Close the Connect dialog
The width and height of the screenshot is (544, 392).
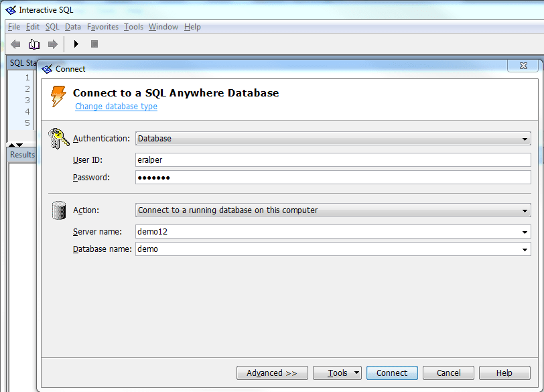(x=523, y=66)
